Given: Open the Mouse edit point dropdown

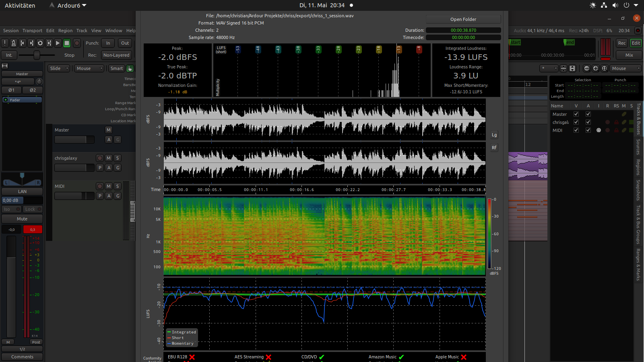Looking at the screenshot, I should 89,68.
